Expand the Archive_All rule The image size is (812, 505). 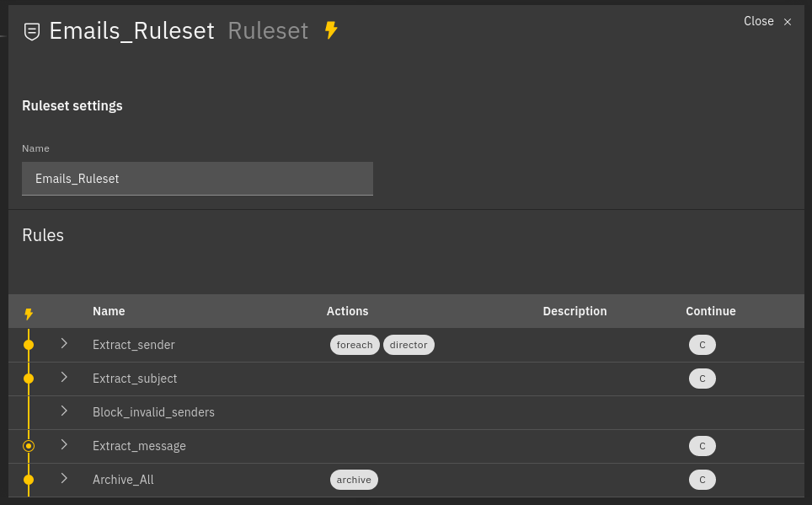(x=65, y=480)
